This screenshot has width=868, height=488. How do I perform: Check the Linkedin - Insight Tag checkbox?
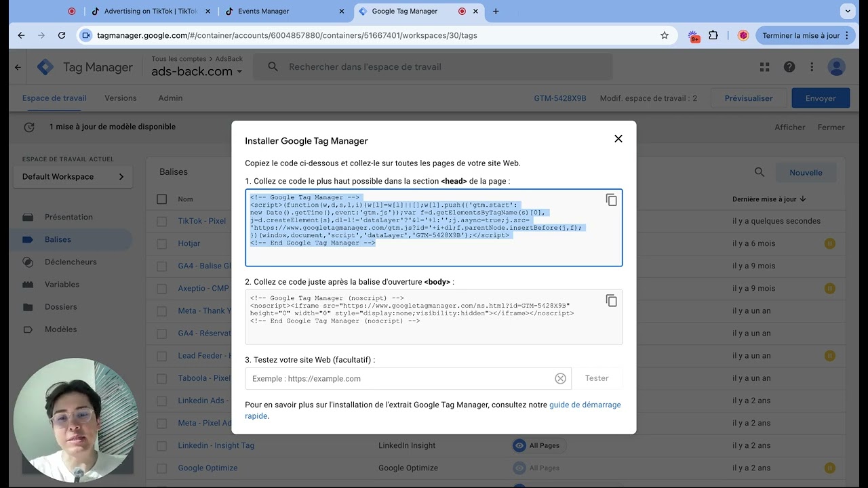point(161,445)
